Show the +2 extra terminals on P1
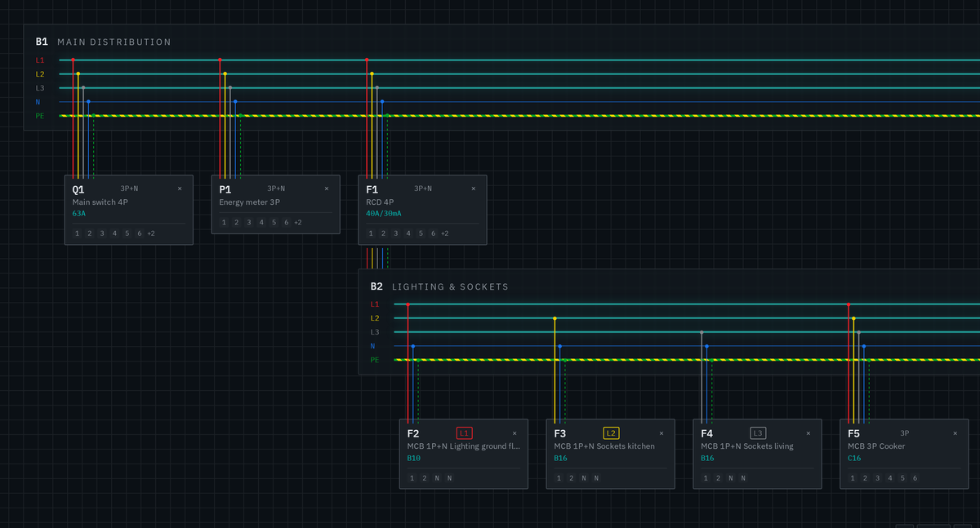This screenshot has height=528, width=980. (x=298, y=222)
